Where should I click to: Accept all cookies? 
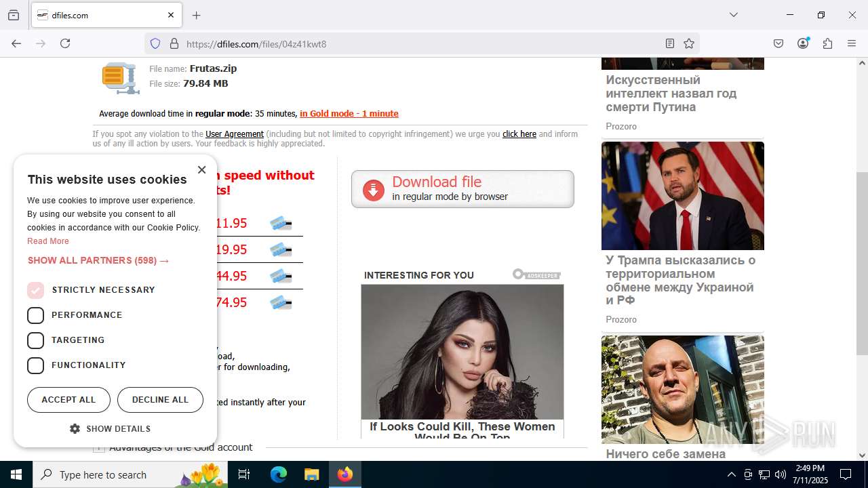point(68,400)
